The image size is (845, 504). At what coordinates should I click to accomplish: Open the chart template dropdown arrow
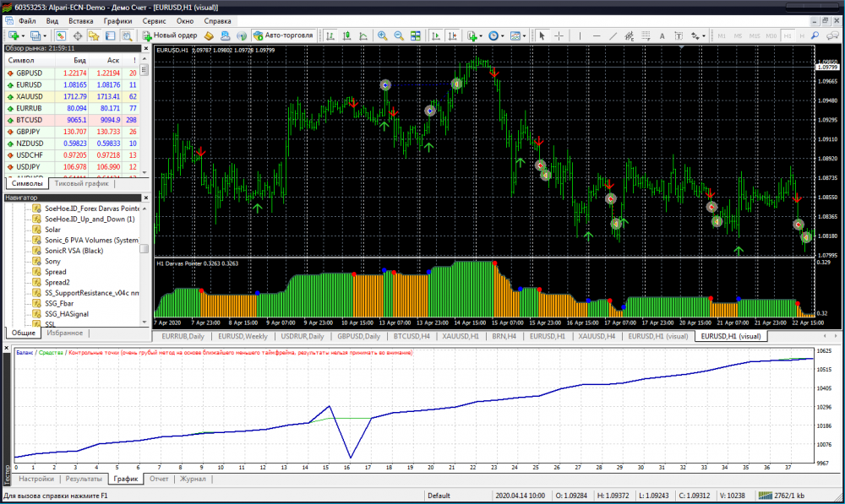coord(526,35)
